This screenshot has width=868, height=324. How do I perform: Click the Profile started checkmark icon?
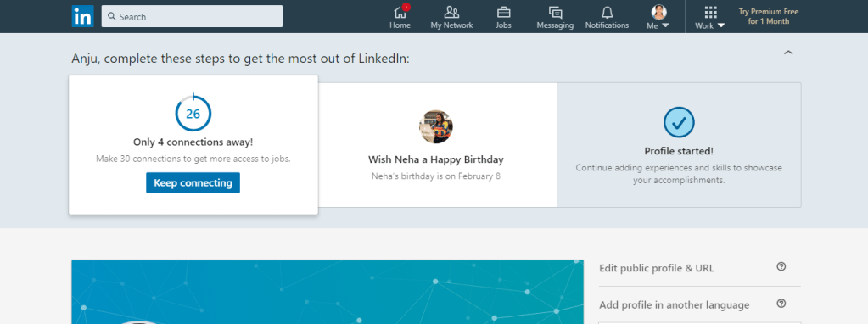click(x=679, y=122)
